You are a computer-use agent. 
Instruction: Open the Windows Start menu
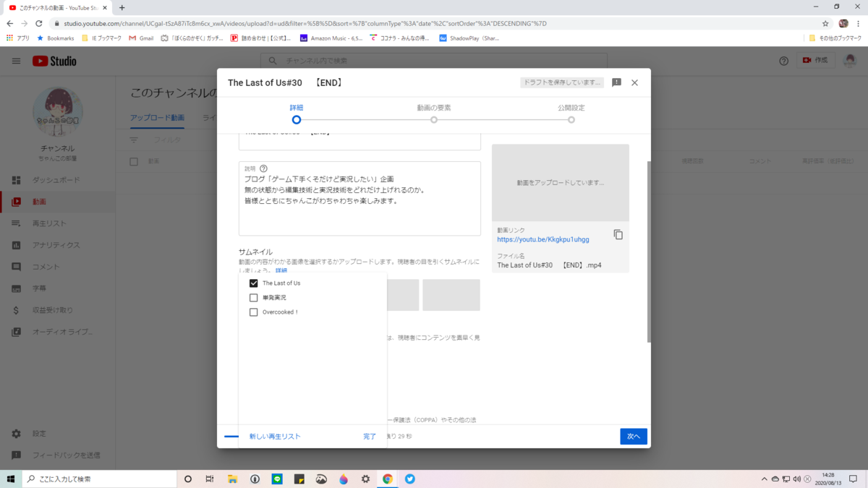(x=11, y=479)
